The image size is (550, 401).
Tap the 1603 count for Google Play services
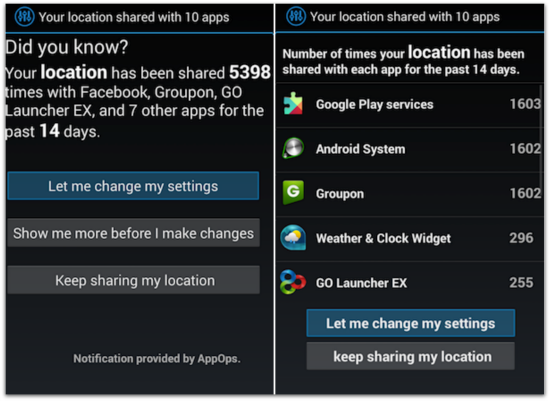point(525,104)
